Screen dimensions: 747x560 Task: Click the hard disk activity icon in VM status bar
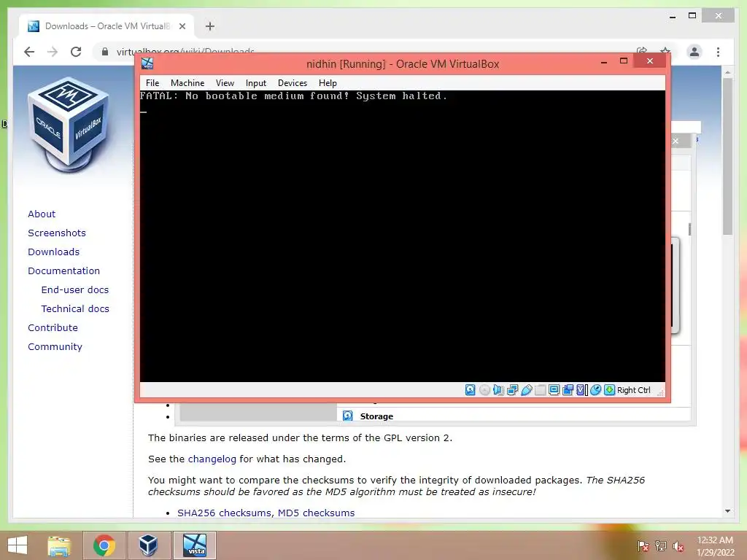click(471, 390)
